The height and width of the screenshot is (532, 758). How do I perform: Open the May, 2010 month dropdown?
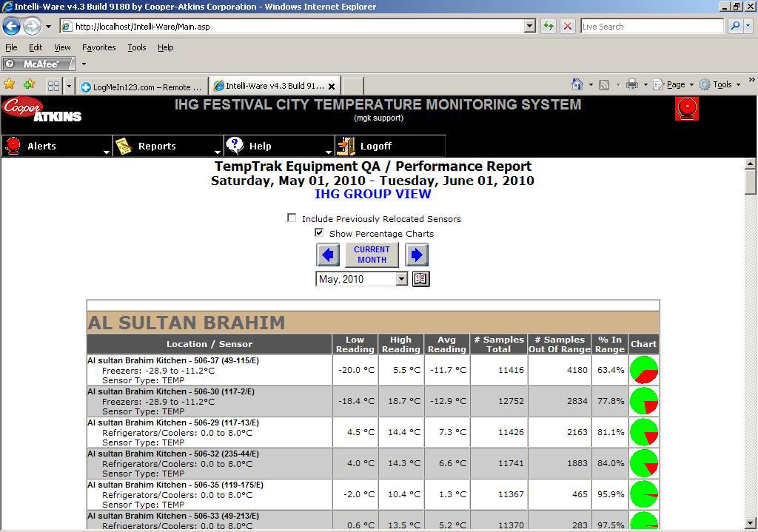(402, 279)
